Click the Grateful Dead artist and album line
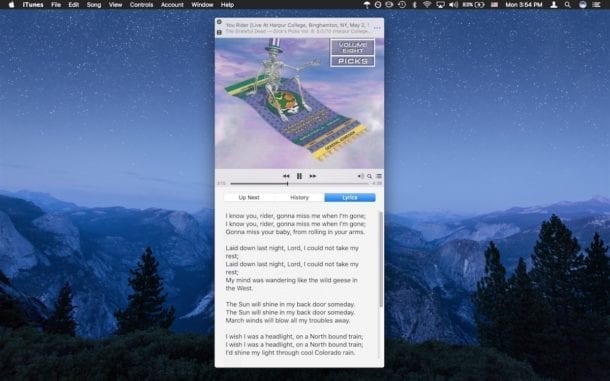 tap(298, 31)
